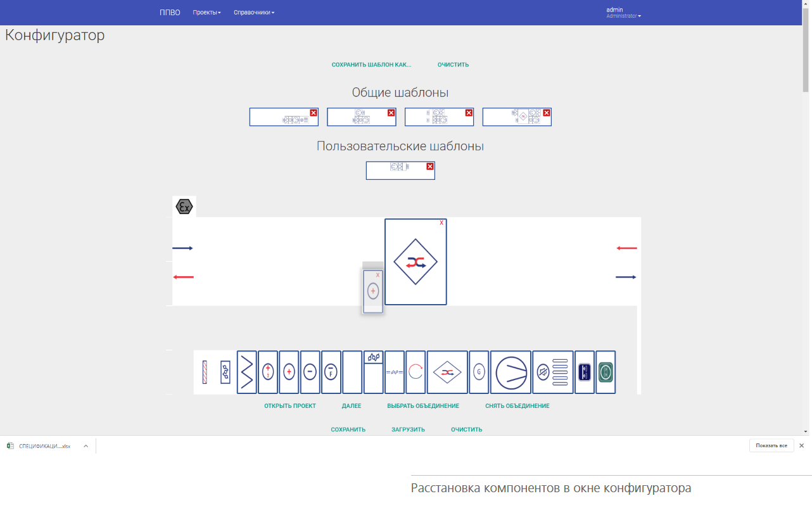812x515 pixels.
Task: Open the admin user account menu
Action: pyautogui.click(x=623, y=13)
